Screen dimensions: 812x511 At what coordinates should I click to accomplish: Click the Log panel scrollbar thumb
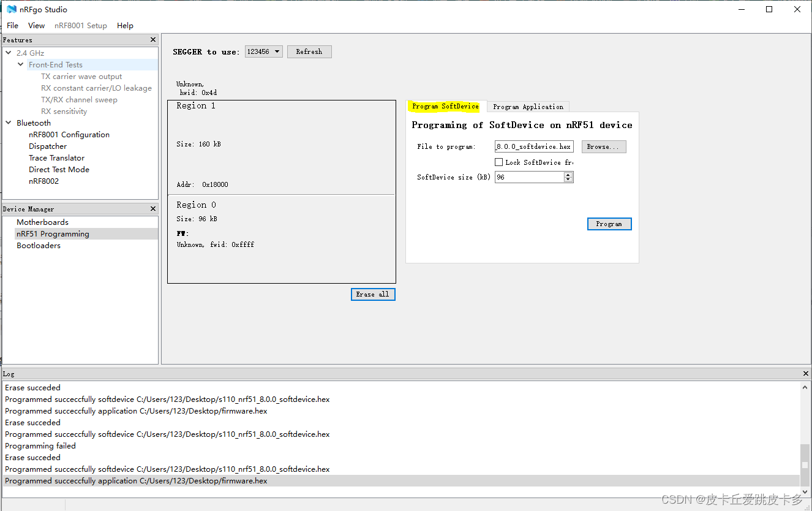coord(805,464)
